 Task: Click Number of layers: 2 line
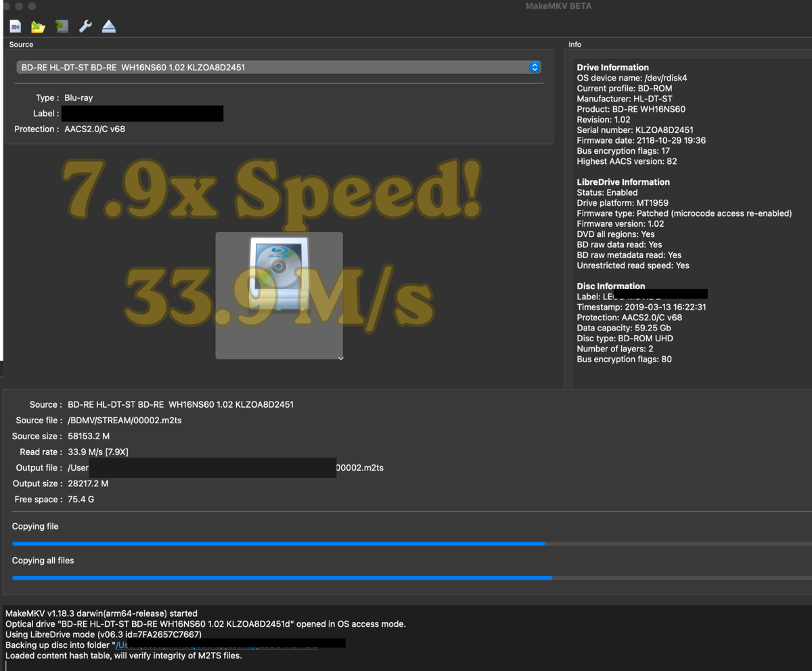(615, 349)
